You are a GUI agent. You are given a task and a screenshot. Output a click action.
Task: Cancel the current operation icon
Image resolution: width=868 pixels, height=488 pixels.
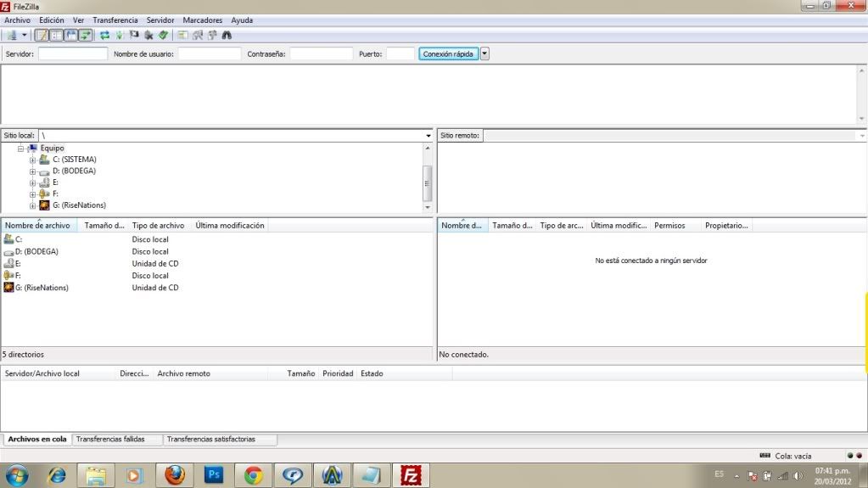pyautogui.click(x=134, y=36)
